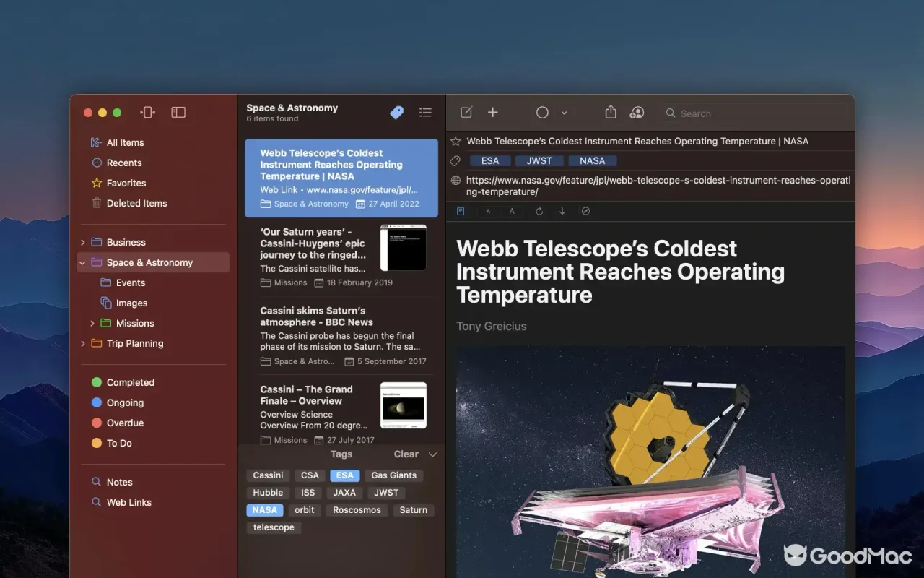Click Clear in the Tags panel
Image resolution: width=924 pixels, height=578 pixels.
pos(406,454)
